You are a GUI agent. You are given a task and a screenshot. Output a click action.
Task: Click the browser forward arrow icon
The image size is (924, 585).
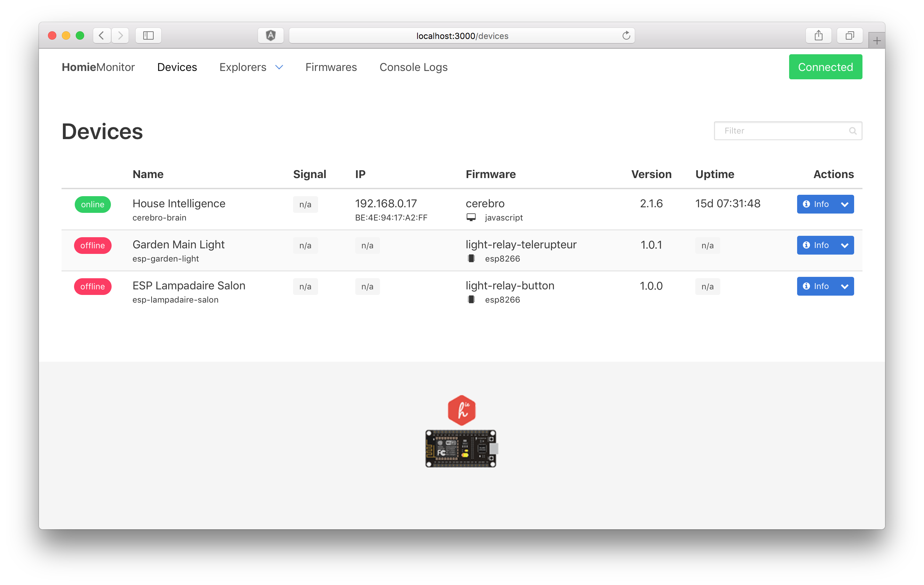(x=120, y=36)
